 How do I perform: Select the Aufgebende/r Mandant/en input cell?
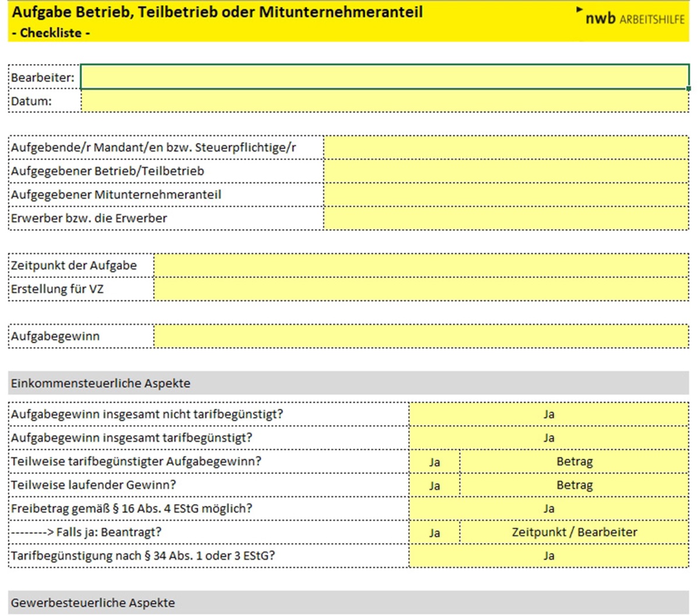click(506, 148)
